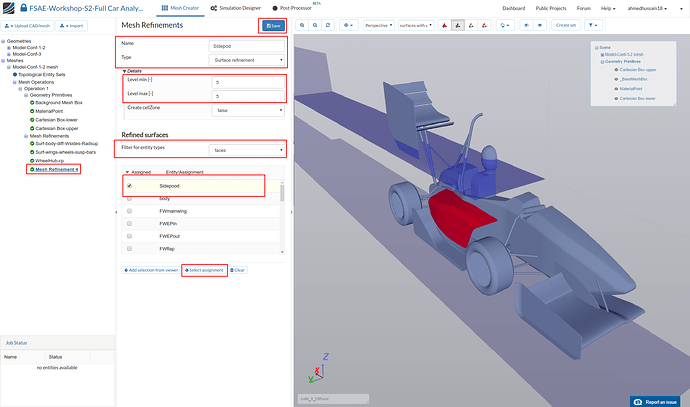Click the eye show-all visibility icon
The height and width of the screenshot is (407, 690).
point(538,24)
